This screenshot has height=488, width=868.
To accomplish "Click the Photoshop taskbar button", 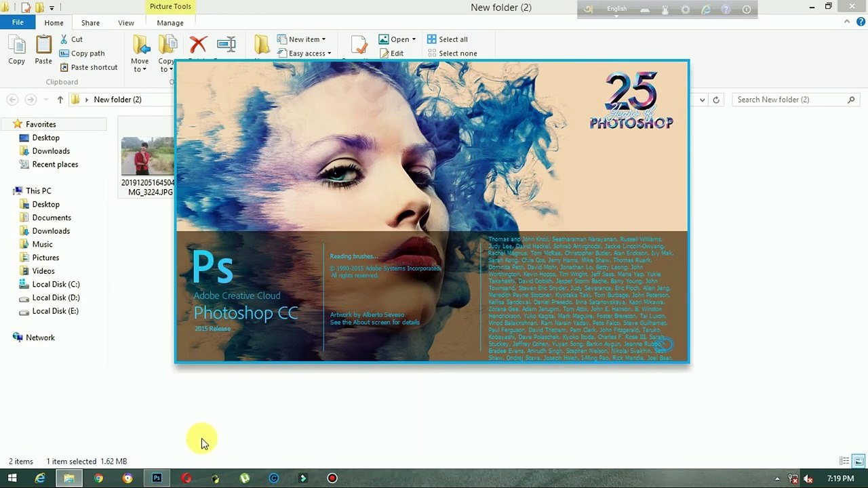I will click(157, 479).
